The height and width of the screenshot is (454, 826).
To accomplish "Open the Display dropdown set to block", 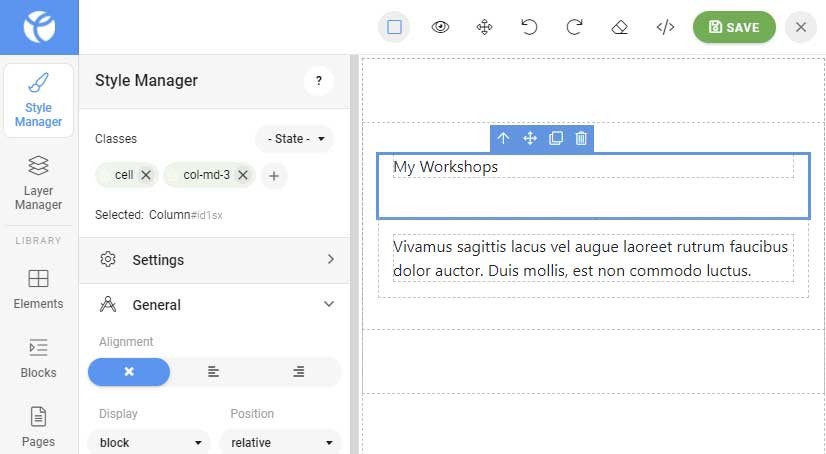I will (x=148, y=442).
